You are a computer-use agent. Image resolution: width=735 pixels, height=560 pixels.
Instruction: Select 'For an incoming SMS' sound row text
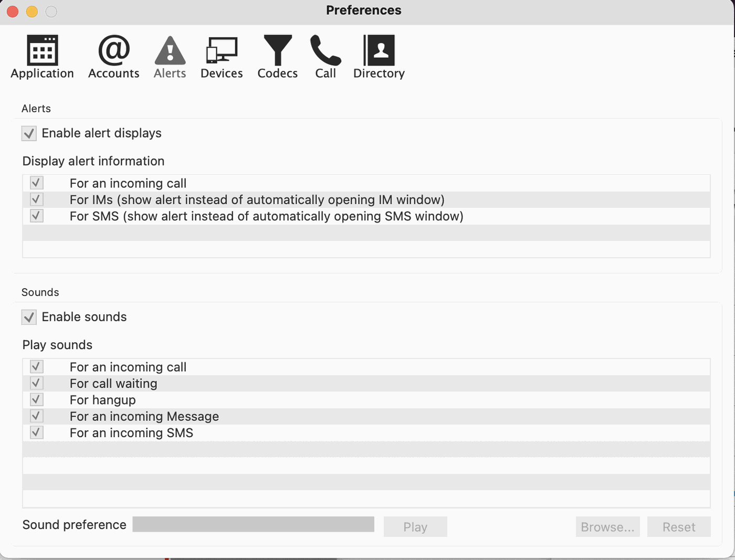coord(131,433)
